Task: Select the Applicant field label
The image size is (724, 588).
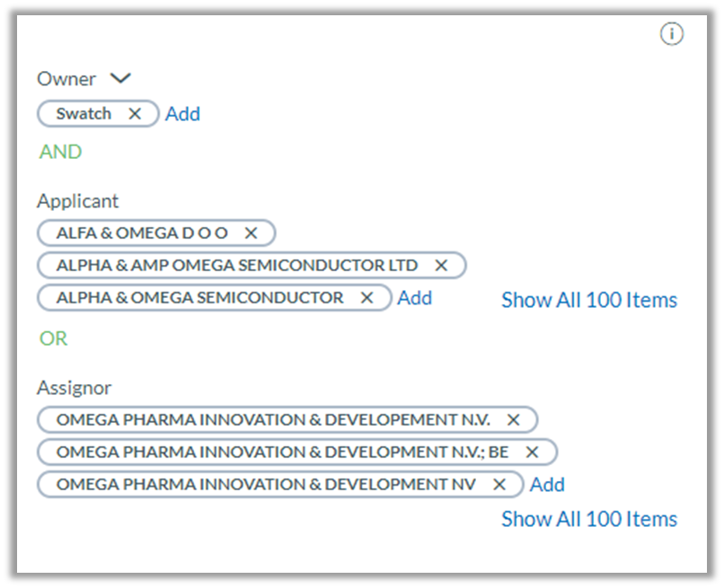Action: click(77, 201)
